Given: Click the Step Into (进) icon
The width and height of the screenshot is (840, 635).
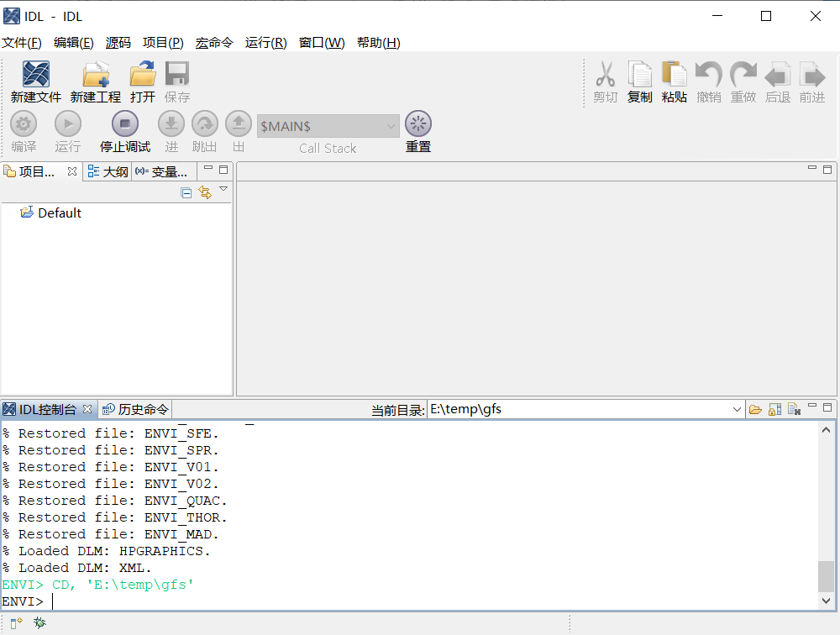Looking at the screenshot, I should pyautogui.click(x=171, y=124).
